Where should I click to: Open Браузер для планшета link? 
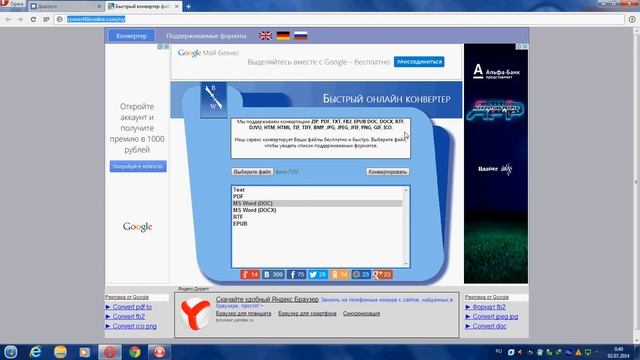coord(243,313)
